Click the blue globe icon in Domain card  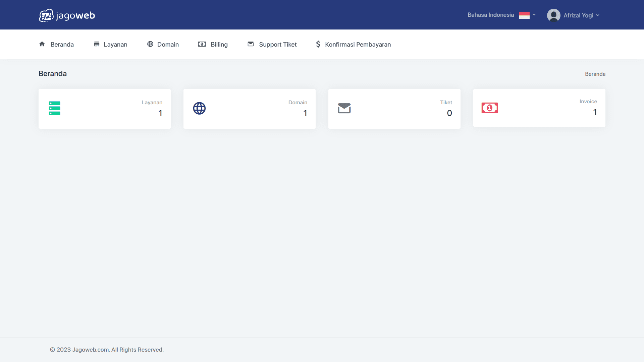(x=199, y=108)
